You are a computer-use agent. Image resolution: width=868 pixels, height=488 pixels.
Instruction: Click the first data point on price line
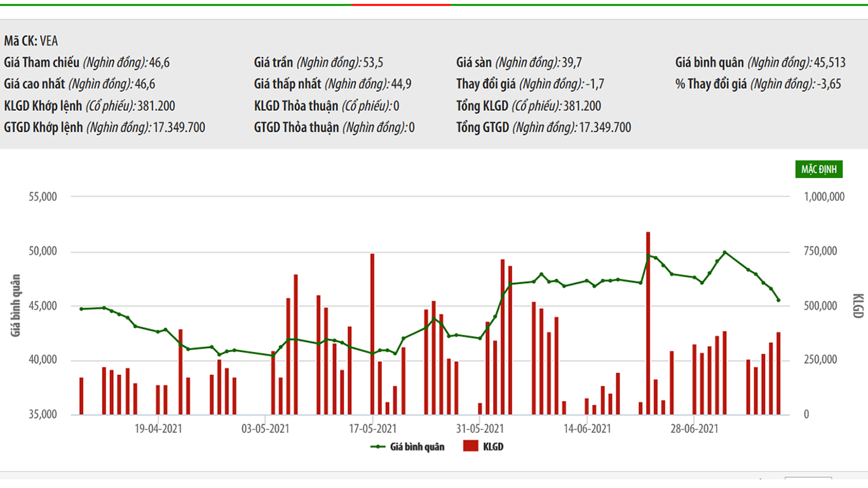81,309
